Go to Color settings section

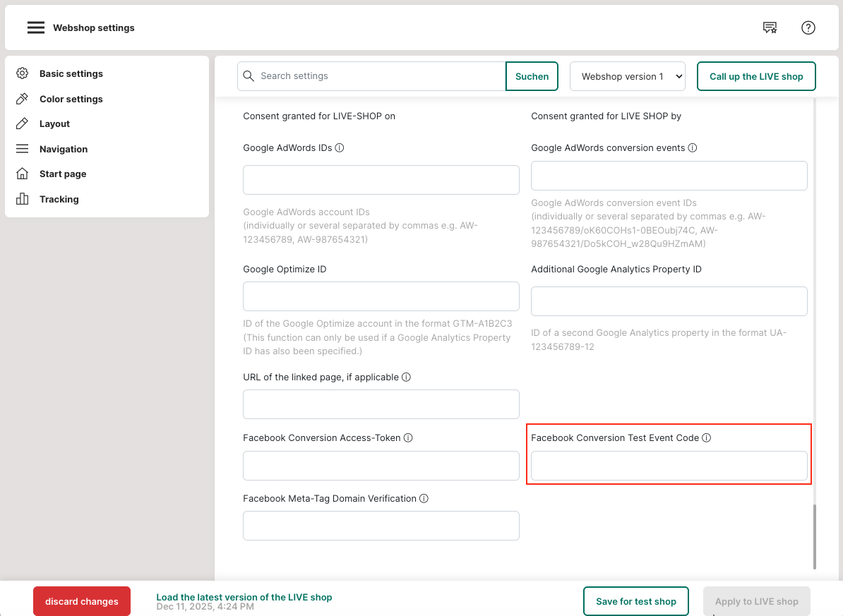point(71,99)
